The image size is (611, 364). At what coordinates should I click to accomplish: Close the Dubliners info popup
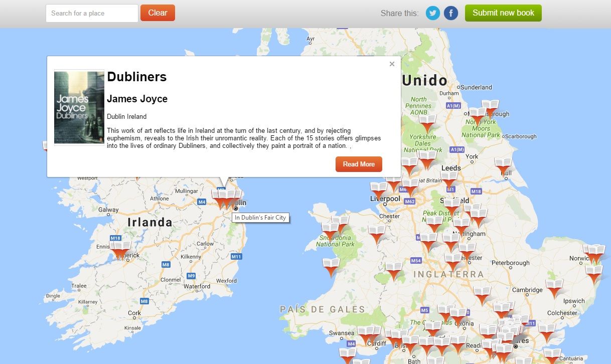tap(392, 64)
